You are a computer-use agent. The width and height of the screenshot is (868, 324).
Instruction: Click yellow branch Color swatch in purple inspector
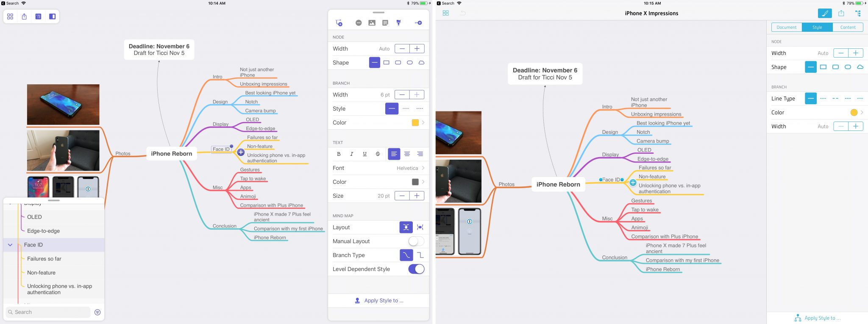(415, 123)
